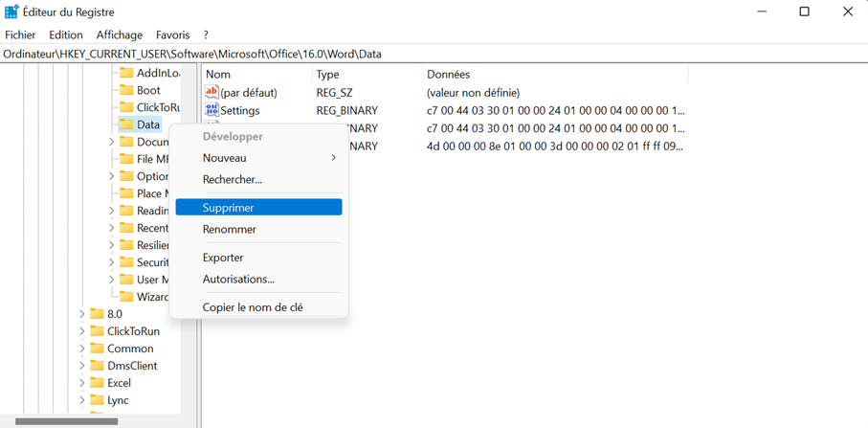Sort by the Données column header

(x=555, y=74)
